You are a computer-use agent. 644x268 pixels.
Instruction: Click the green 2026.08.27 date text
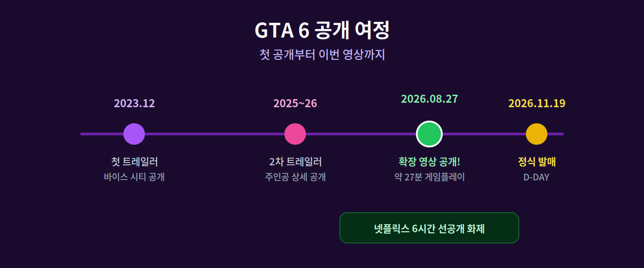[x=429, y=99]
